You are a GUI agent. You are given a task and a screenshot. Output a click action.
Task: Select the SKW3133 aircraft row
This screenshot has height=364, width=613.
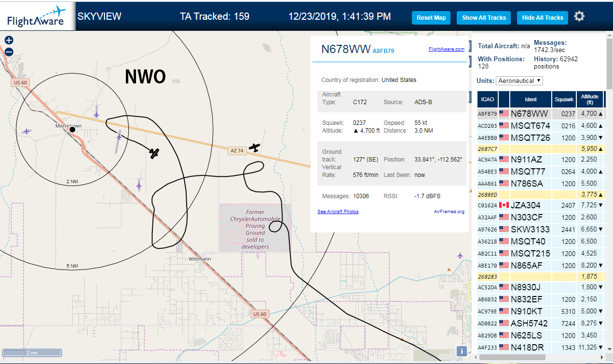click(x=540, y=229)
